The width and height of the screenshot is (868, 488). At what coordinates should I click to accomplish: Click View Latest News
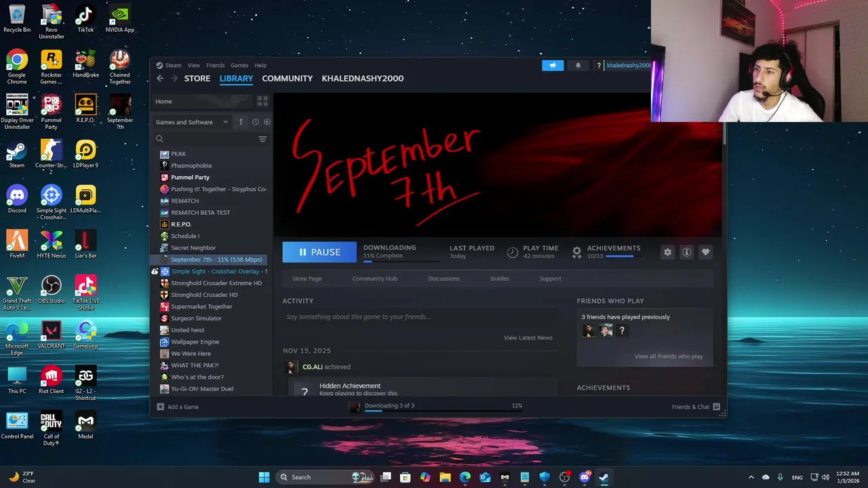pos(528,338)
